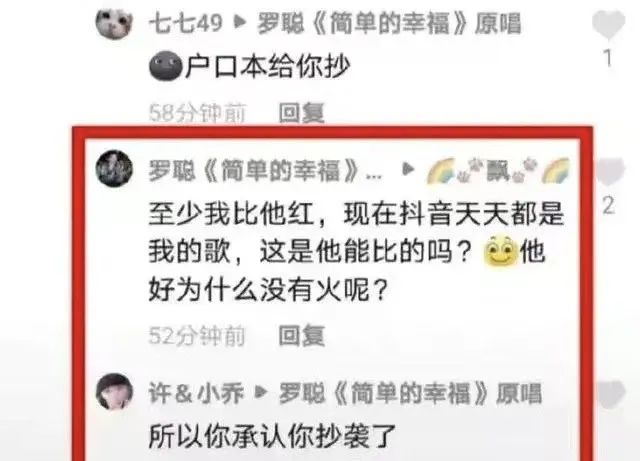640x461 pixels.
Task: Tap like count 1 beside 七七49's comment
Action: pos(608,58)
